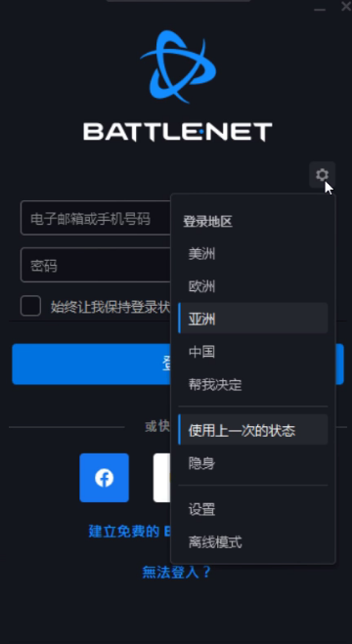Open 無法登入? help link
Image resolution: width=352 pixels, height=644 pixels.
coord(176,572)
